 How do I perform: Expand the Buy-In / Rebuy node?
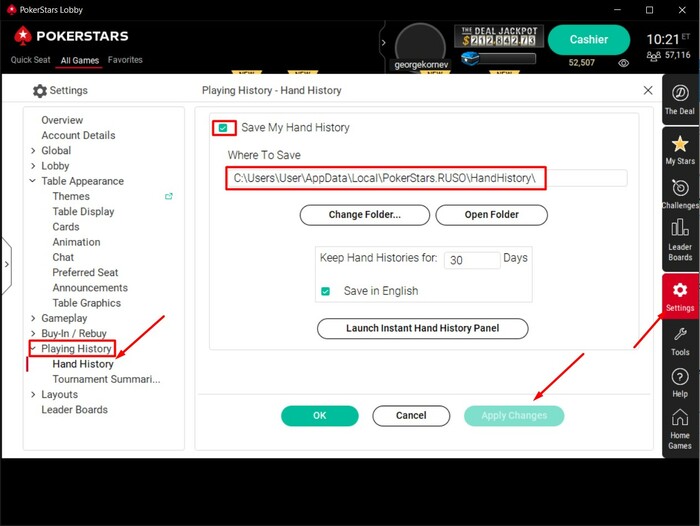[33, 333]
